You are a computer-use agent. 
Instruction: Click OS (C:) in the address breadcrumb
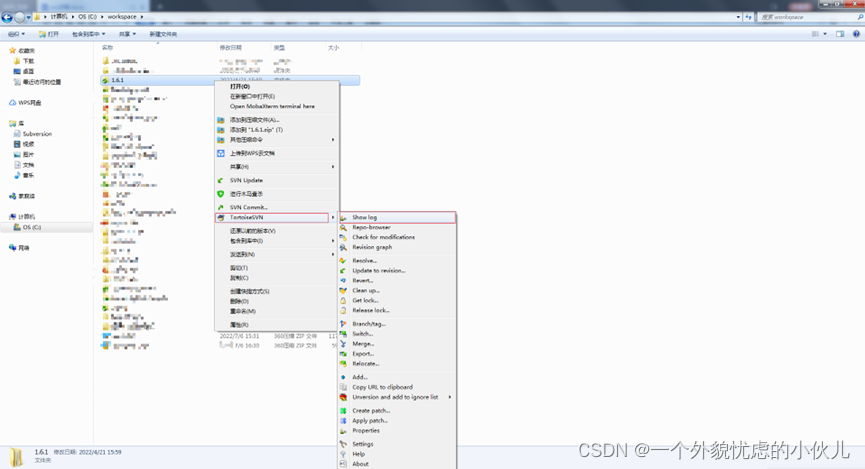click(87, 17)
